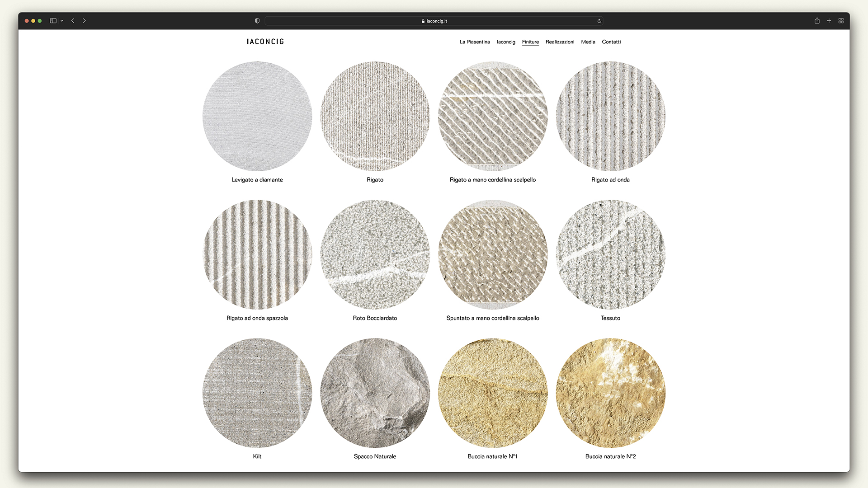
Task: Open the sidebar dropdown chevron
Action: click(x=62, y=21)
